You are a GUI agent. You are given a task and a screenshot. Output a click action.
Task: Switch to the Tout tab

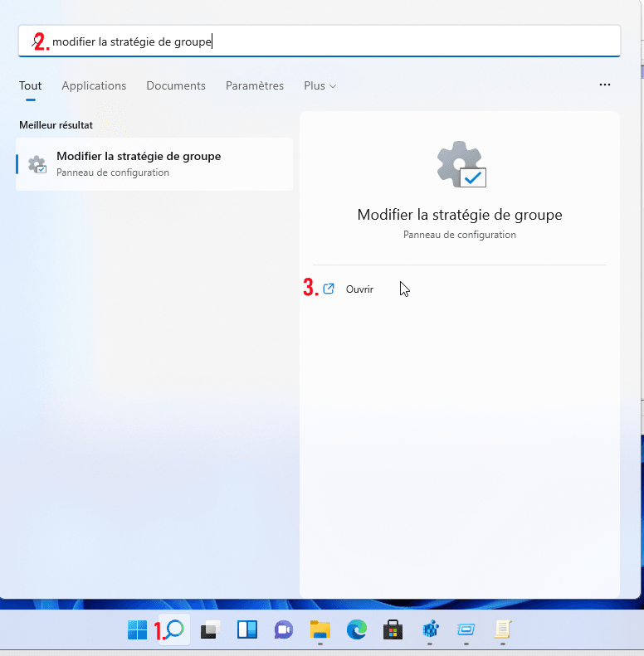pos(30,85)
